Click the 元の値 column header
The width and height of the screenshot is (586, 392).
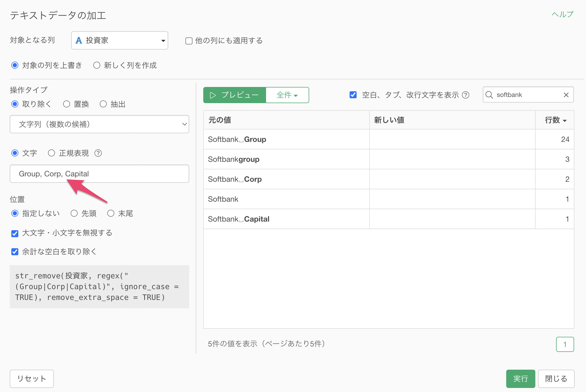click(x=287, y=120)
